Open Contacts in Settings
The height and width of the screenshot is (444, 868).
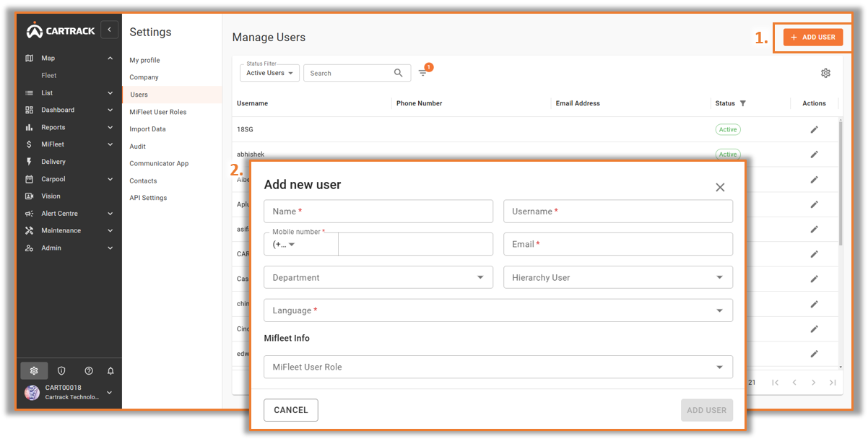click(x=143, y=180)
